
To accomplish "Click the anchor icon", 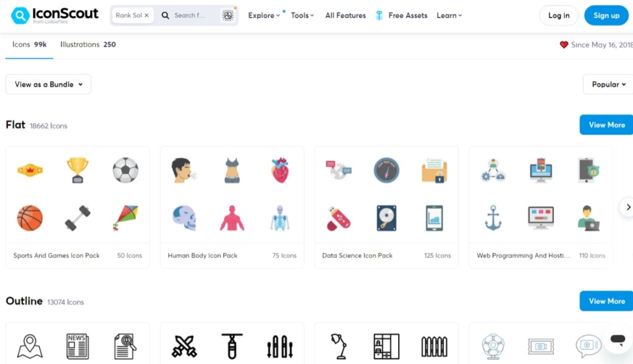I will coord(493,218).
